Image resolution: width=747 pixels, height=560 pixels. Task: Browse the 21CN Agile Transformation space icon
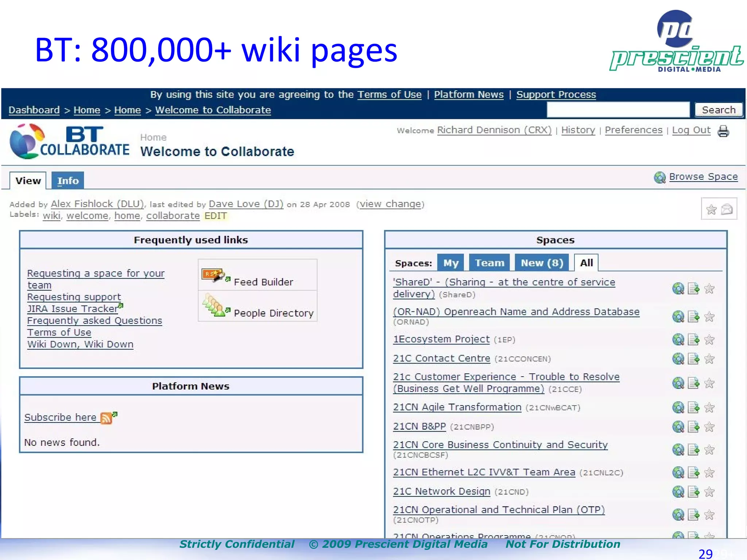coord(678,407)
